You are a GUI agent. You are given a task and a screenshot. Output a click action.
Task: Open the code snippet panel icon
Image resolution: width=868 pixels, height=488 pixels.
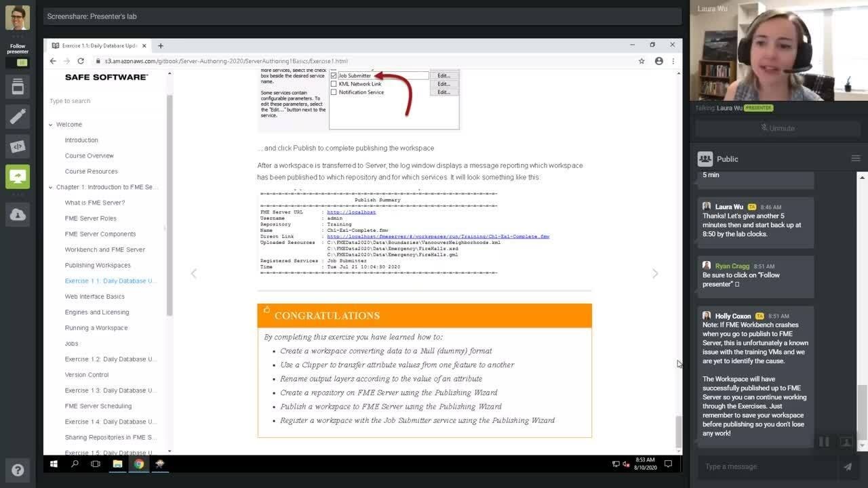(x=18, y=146)
